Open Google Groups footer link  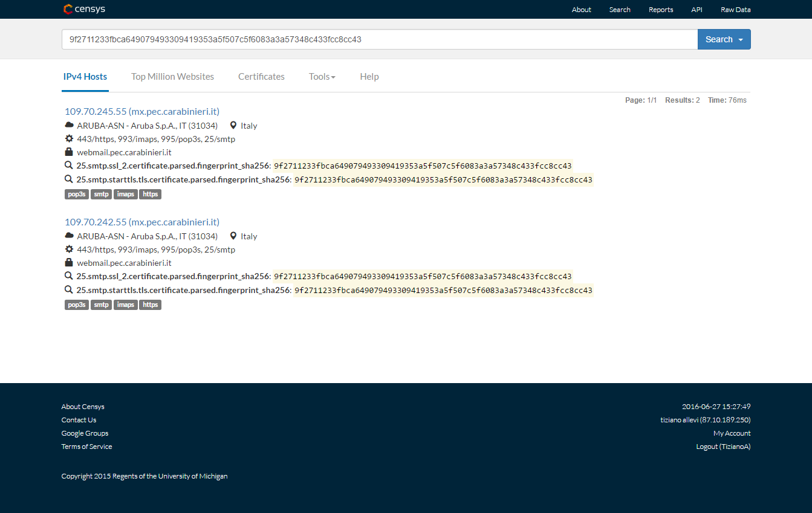85,433
